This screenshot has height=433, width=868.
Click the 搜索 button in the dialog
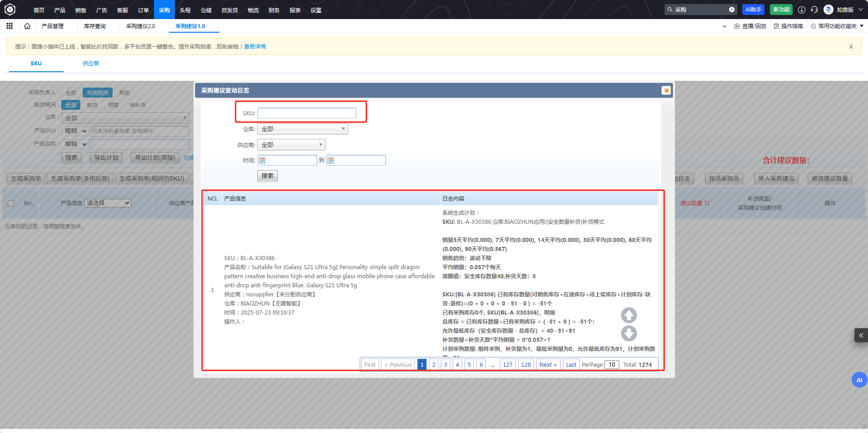pyautogui.click(x=267, y=176)
